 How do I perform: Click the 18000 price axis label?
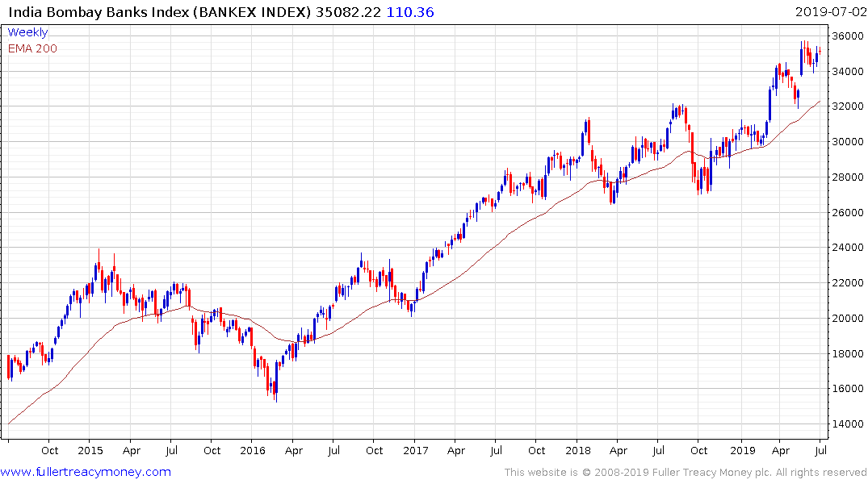848,353
